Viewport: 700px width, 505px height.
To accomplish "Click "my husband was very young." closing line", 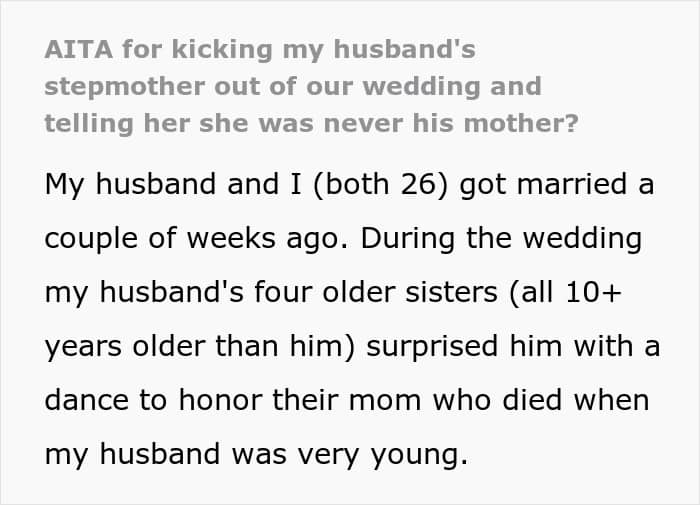I will pyautogui.click(x=256, y=455).
